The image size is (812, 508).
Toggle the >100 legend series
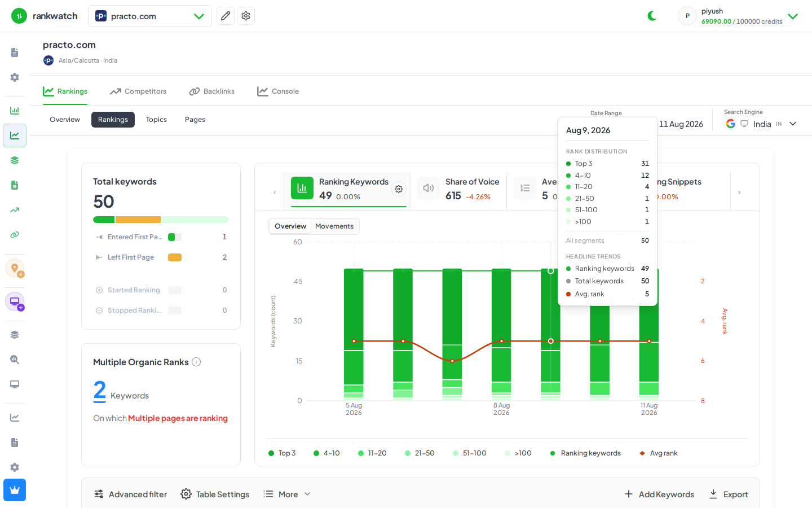click(518, 453)
